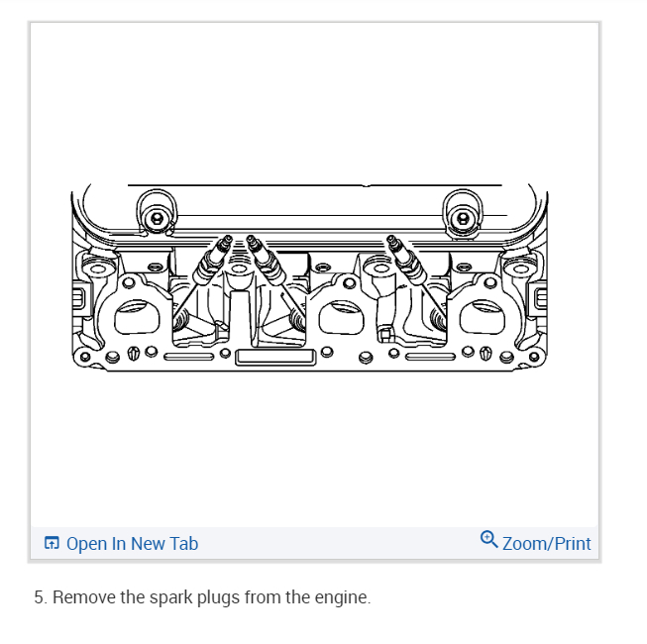Click the step 5 spark plug instruction text
Screen dimensions: 647x644
[202, 597]
